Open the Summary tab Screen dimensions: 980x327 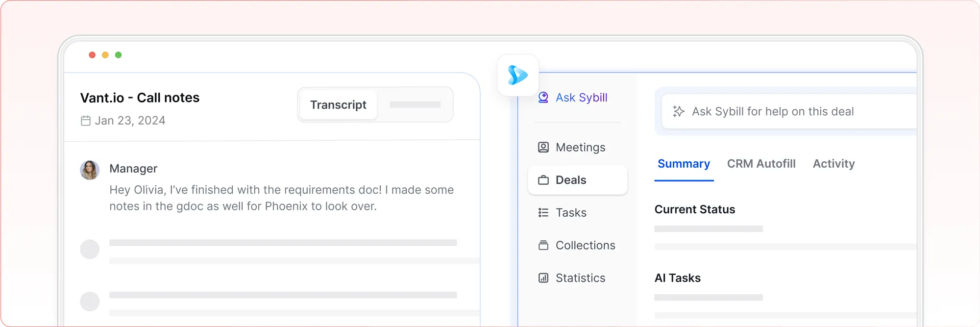coord(684,164)
